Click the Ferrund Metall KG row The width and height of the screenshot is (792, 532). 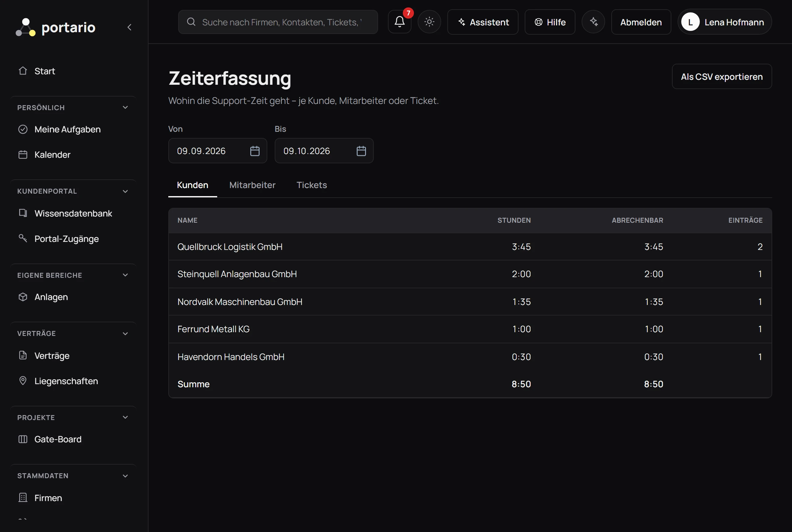coord(470,329)
